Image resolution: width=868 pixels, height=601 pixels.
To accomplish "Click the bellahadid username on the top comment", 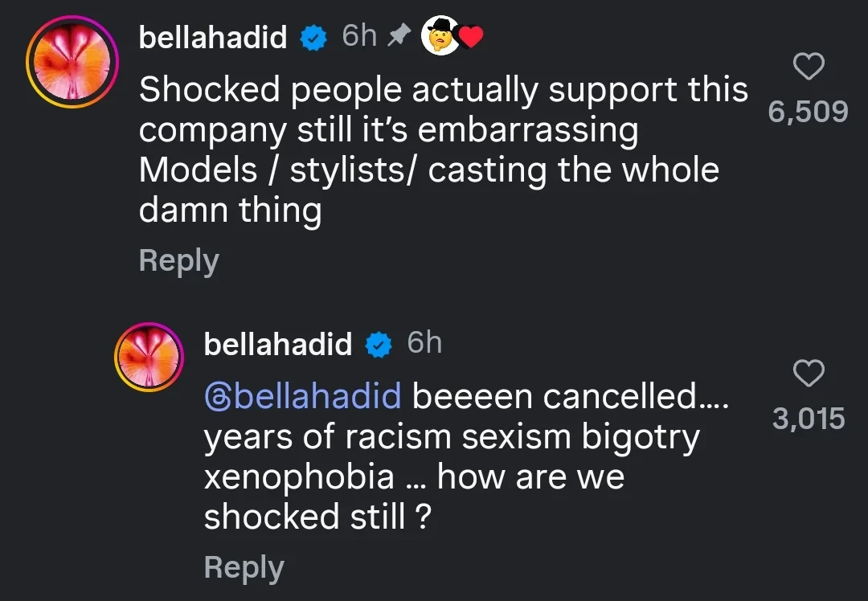I will [213, 37].
